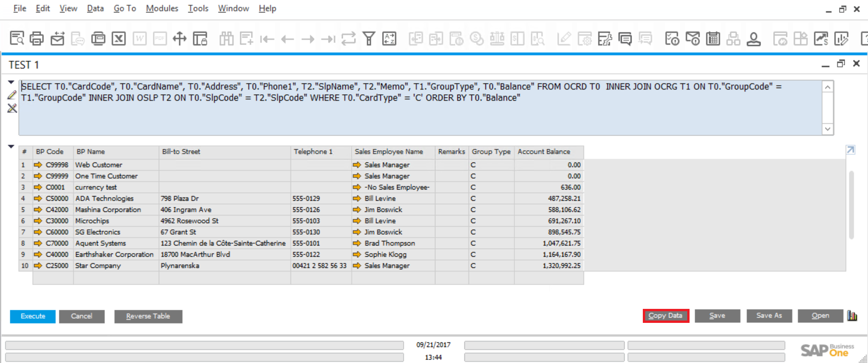Collapse the query editor using its triangle
Image resolution: width=868 pixels, height=363 pixels.
click(x=11, y=83)
